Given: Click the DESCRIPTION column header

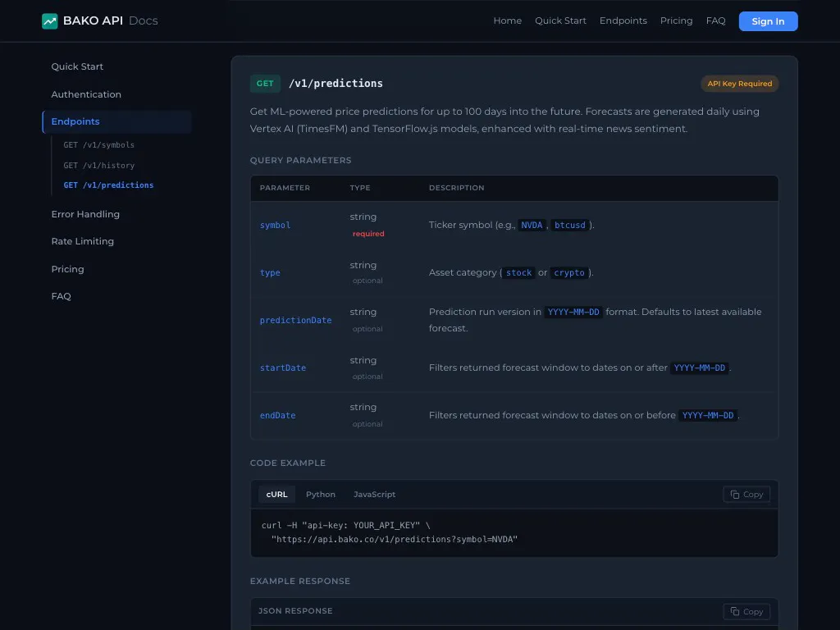Looking at the screenshot, I should (x=456, y=188).
